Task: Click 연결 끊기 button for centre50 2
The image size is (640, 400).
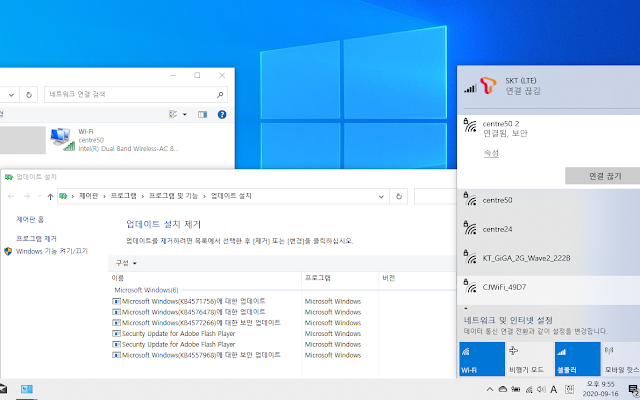Action: click(604, 176)
